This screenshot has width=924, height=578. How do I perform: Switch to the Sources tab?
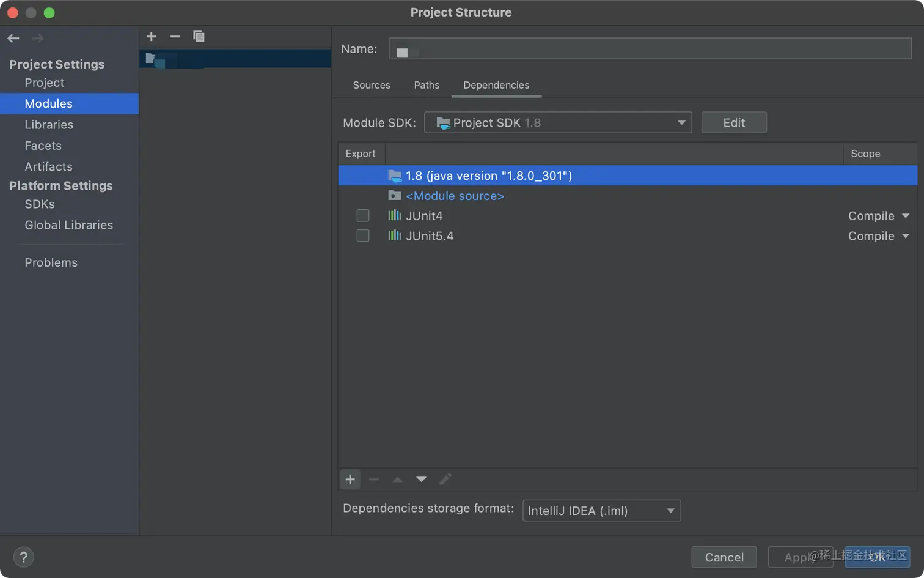372,85
